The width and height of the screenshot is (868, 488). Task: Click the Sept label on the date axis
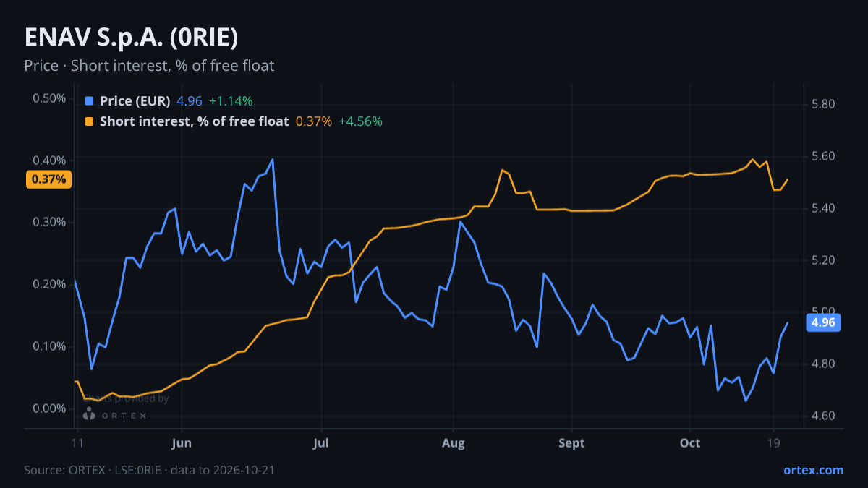click(571, 443)
